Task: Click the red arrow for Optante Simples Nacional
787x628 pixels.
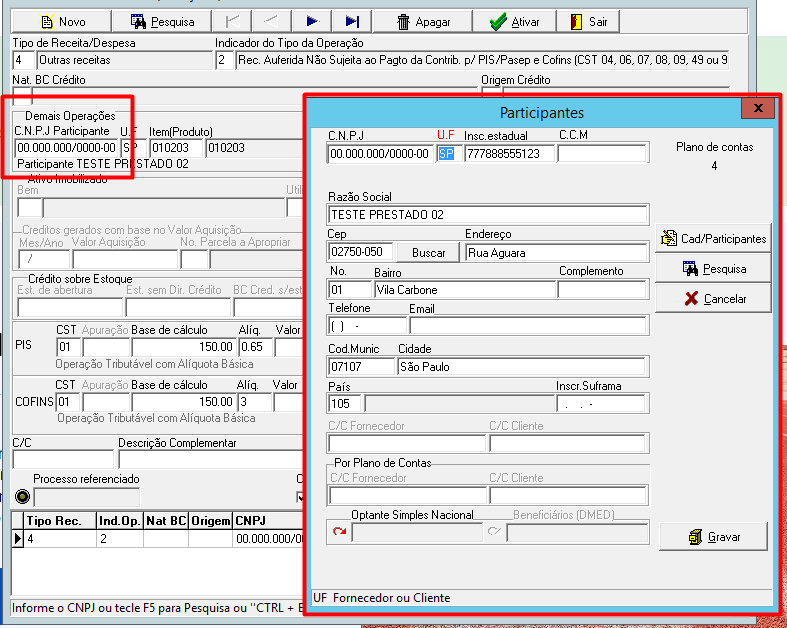Action: pos(339,532)
